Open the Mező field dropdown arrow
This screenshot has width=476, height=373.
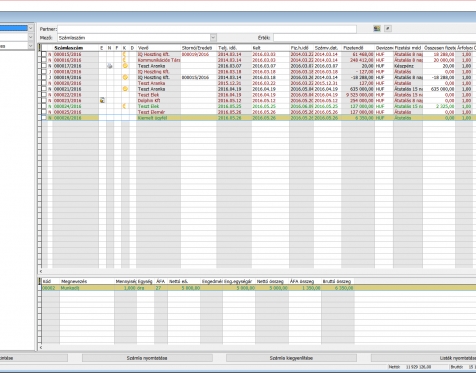(213, 38)
